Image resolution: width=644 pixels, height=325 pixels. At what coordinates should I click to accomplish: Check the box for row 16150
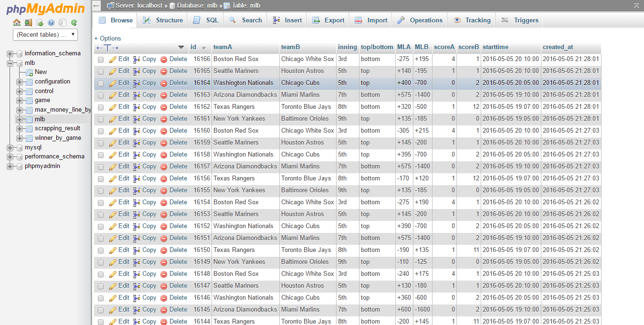[x=101, y=250]
